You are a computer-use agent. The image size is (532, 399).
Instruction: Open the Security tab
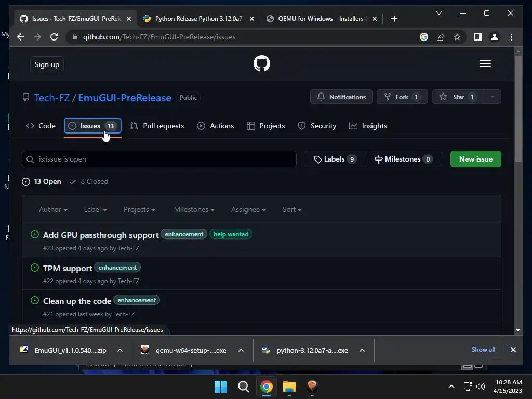point(317,126)
